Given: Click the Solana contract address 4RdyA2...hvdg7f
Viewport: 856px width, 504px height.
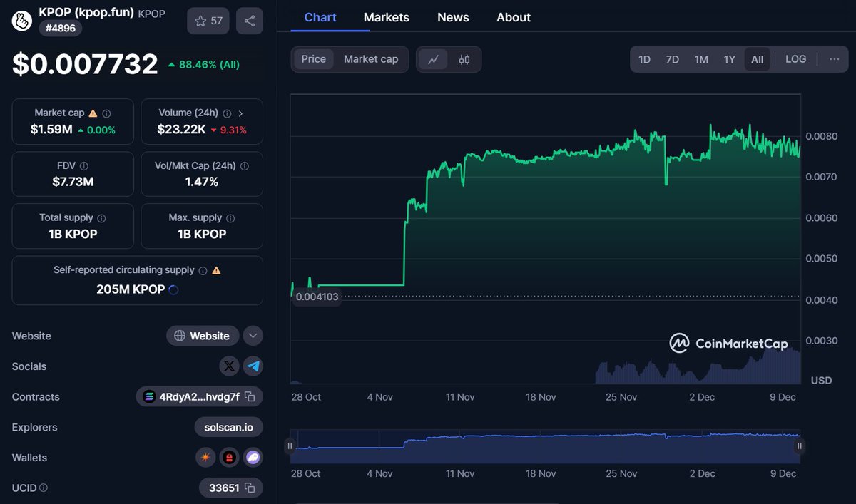Looking at the screenshot, I should point(199,397).
